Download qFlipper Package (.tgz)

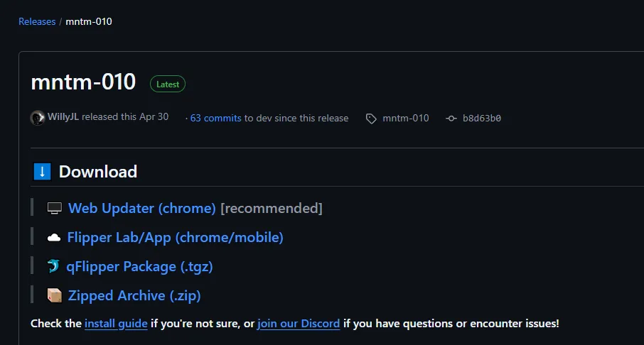tap(139, 267)
